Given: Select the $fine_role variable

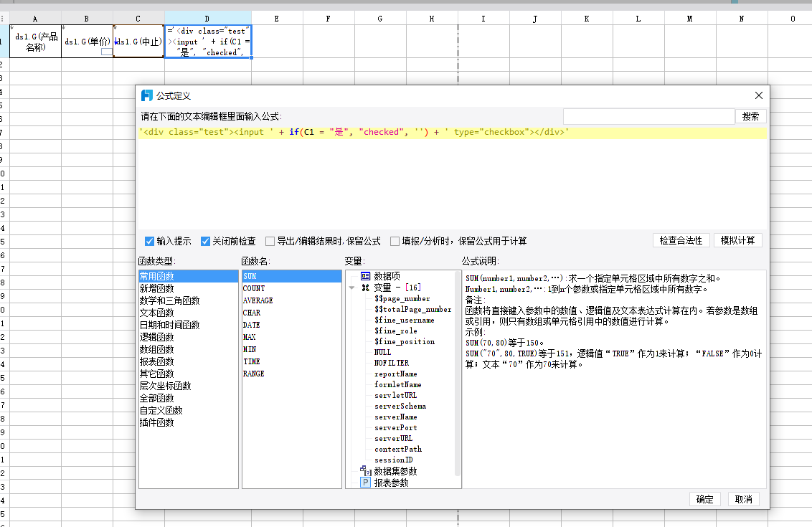Looking at the screenshot, I should [396, 331].
